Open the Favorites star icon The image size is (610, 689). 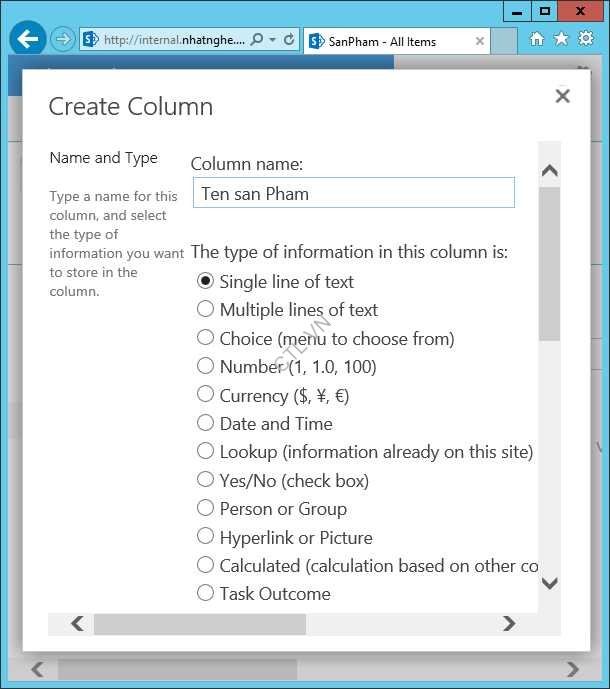point(561,39)
